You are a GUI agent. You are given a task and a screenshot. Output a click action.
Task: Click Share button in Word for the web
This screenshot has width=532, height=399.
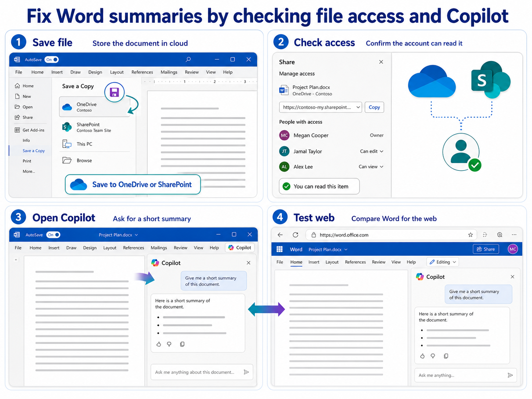point(486,249)
